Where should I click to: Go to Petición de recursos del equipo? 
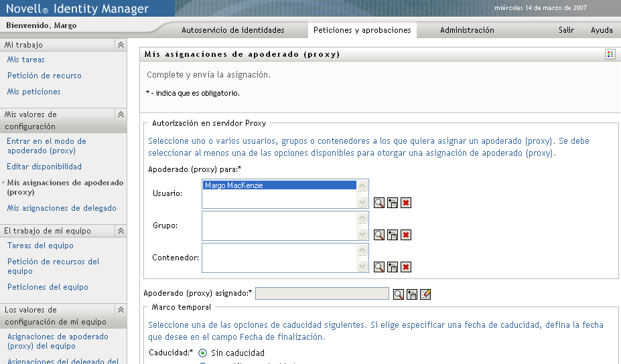click(53, 266)
